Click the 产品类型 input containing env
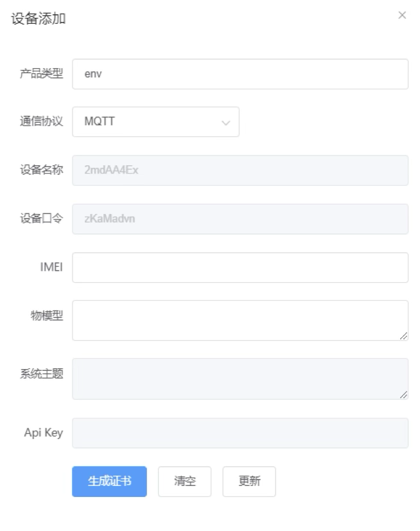Viewport: 420px width, 531px height. click(x=240, y=74)
